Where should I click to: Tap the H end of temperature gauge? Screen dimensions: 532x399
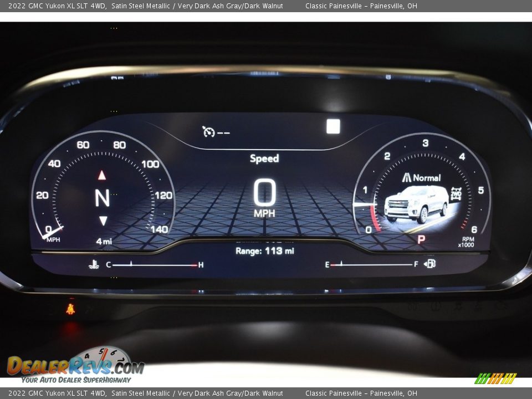click(201, 265)
